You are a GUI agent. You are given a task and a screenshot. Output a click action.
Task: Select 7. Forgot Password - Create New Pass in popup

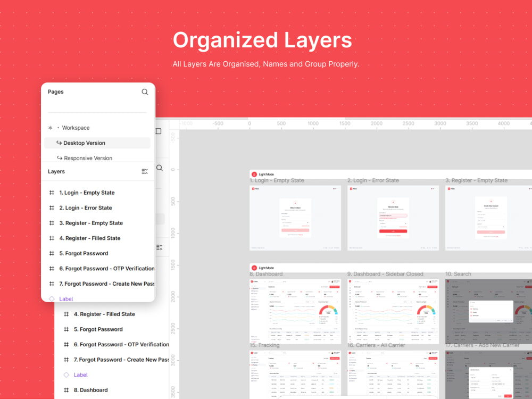coord(107,284)
